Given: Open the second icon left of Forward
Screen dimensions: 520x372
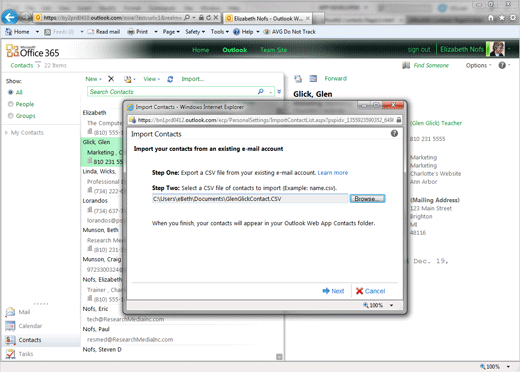Looking at the screenshot, I should (x=313, y=79).
